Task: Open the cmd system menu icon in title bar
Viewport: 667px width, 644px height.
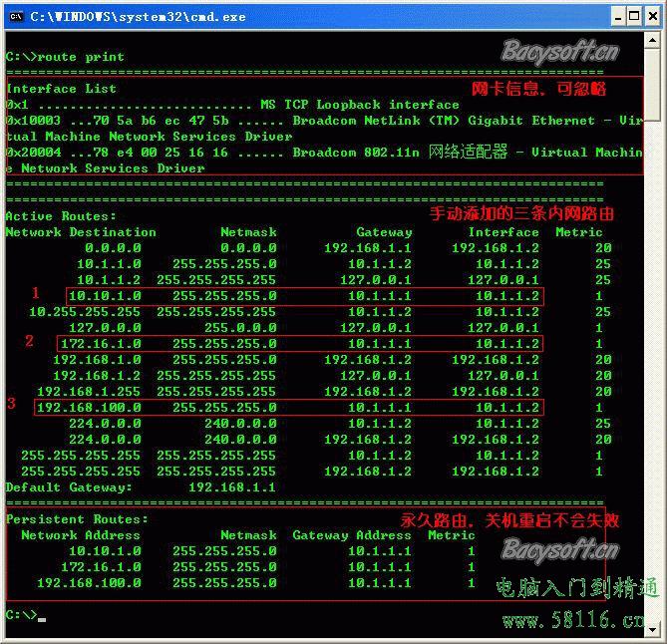Action: [16, 16]
